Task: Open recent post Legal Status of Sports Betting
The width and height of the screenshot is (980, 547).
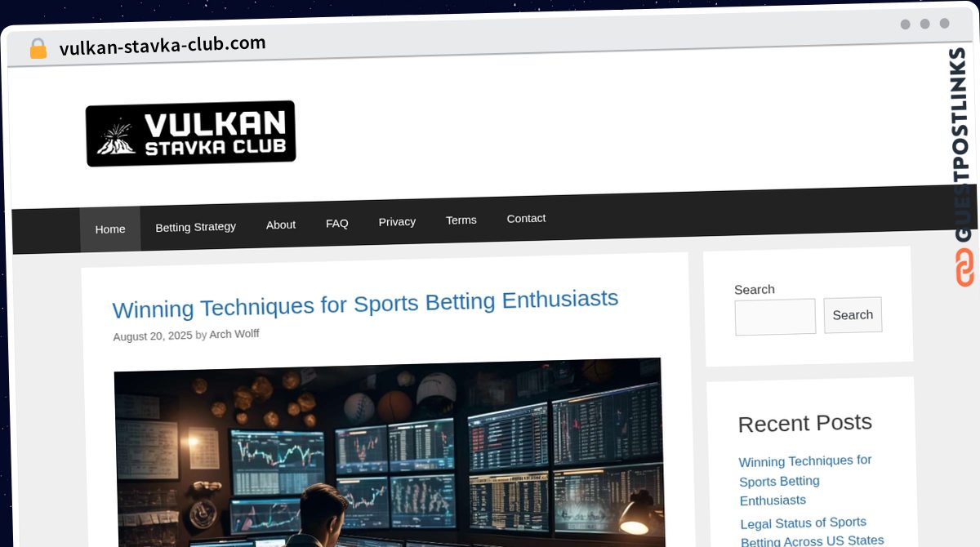Action: [812, 531]
